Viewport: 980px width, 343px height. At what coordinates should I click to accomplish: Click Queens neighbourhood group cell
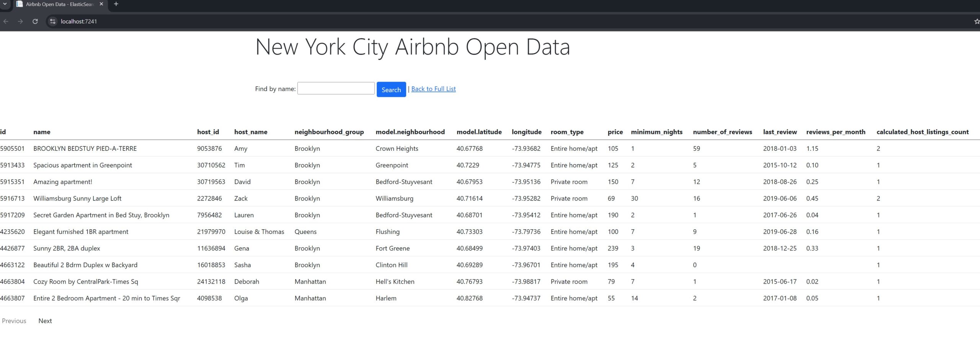[x=305, y=232]
